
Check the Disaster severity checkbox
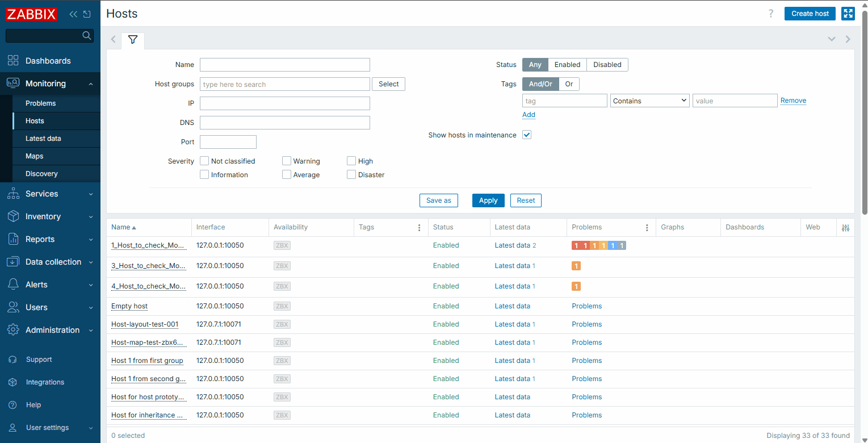pyautogui.click(x=351, y=175)
